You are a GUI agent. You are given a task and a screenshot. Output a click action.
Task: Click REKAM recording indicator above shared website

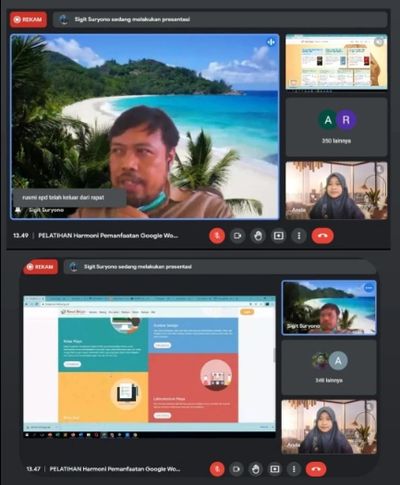click(x=40, y=267)
